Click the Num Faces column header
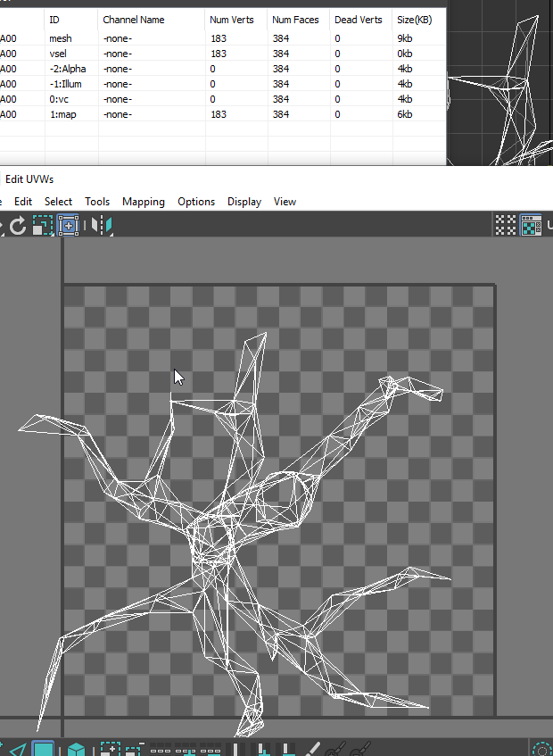 tap(299, 20)
